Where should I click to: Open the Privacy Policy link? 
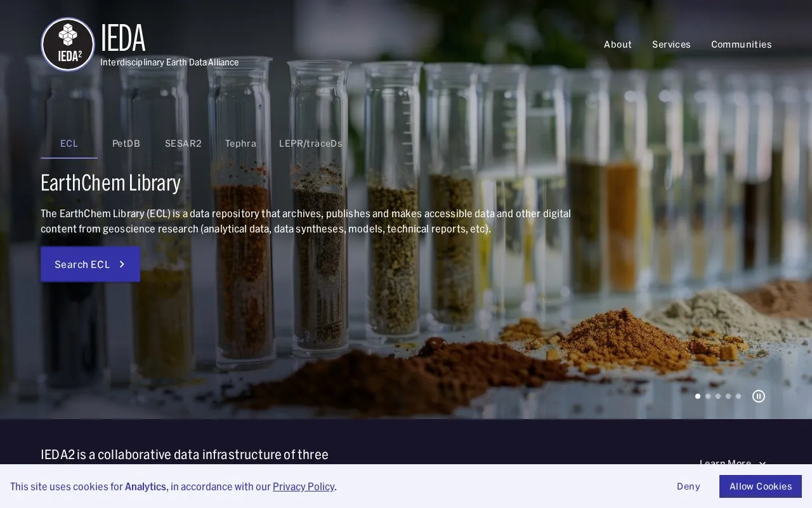(303, 486)
